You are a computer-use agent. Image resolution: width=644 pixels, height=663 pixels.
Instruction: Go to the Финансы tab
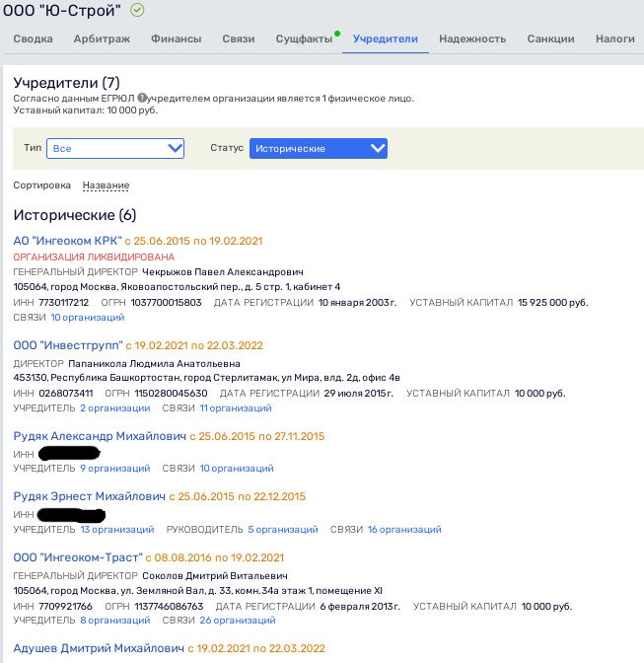click(x=176, y=39)
